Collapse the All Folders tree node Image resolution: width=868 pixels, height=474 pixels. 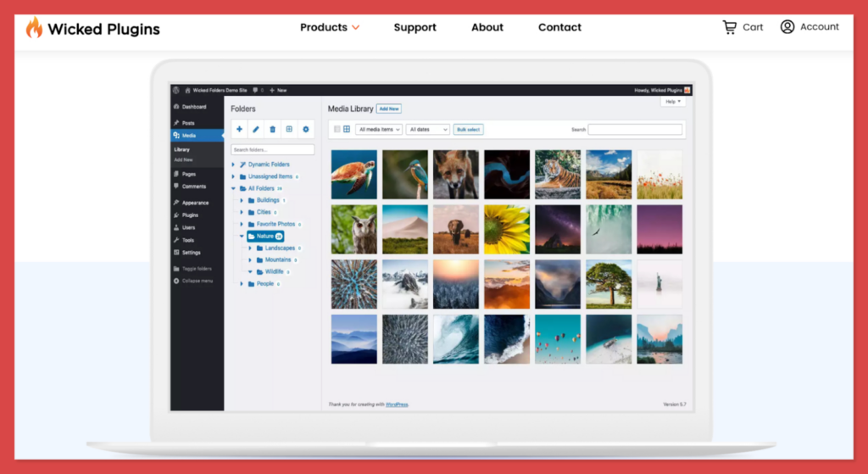click(x=233, y=188)
